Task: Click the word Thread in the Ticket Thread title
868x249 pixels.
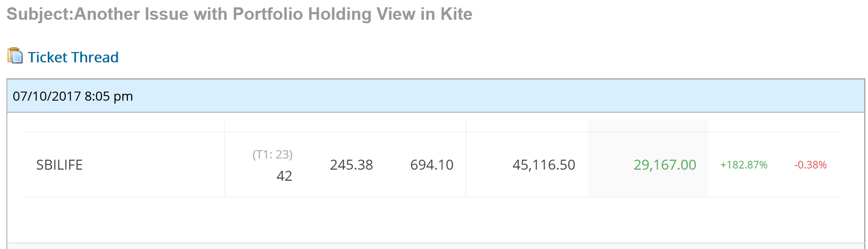Action: click(95, 57)
